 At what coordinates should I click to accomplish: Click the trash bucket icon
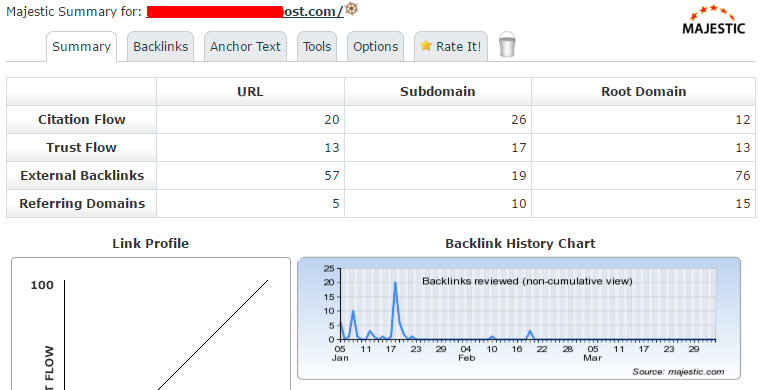507,45
